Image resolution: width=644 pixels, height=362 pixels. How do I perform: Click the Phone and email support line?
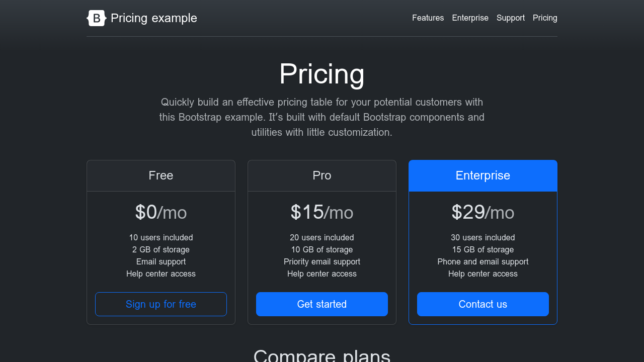pos(483,261)
